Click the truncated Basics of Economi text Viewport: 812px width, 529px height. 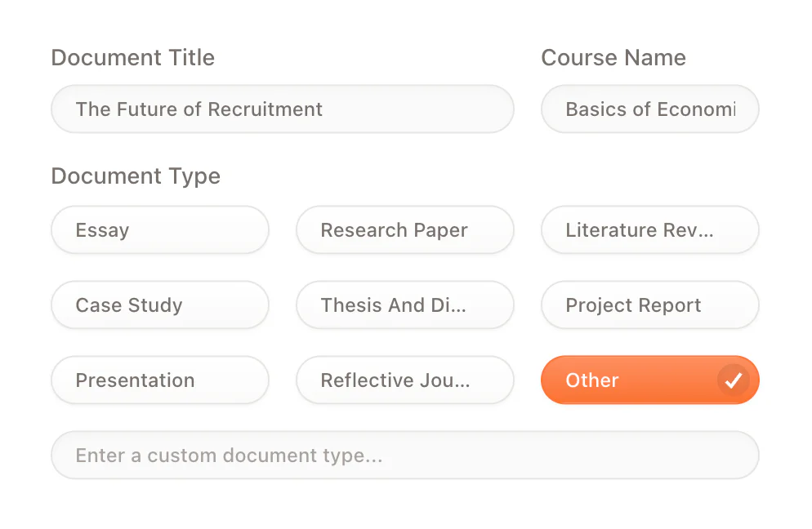pyautogui.click(x=650, y=109)
